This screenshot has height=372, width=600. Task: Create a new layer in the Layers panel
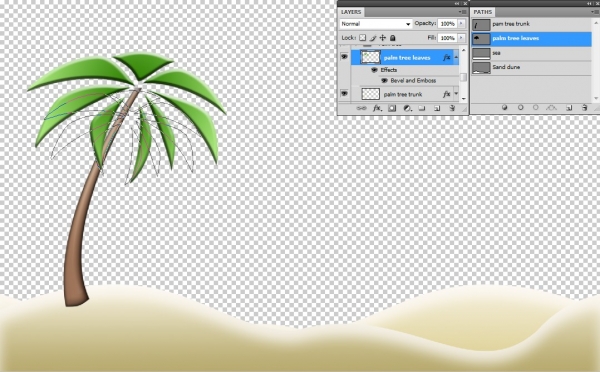[x=437, y=108]
